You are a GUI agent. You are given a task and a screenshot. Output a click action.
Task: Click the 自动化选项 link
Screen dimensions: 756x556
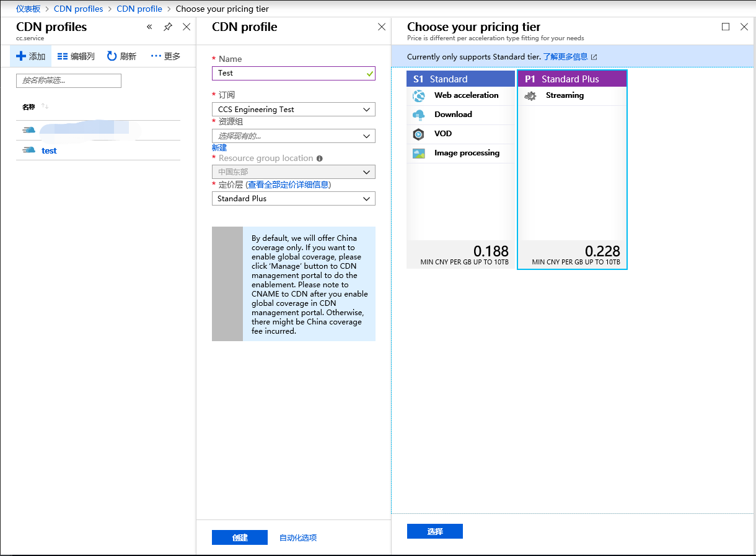(x=298, y=538)
